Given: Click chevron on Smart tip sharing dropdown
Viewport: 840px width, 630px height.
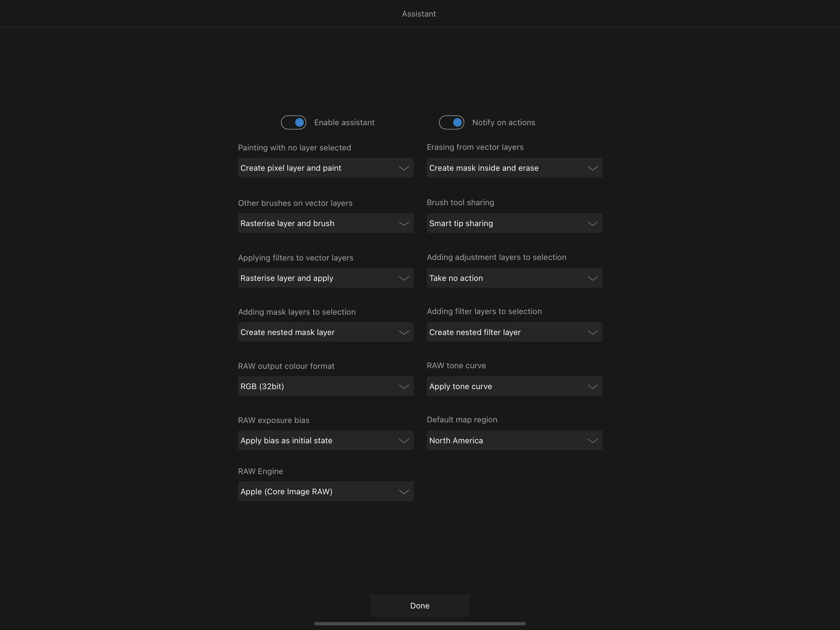Looking at the screenshot, I should (592, 223).
